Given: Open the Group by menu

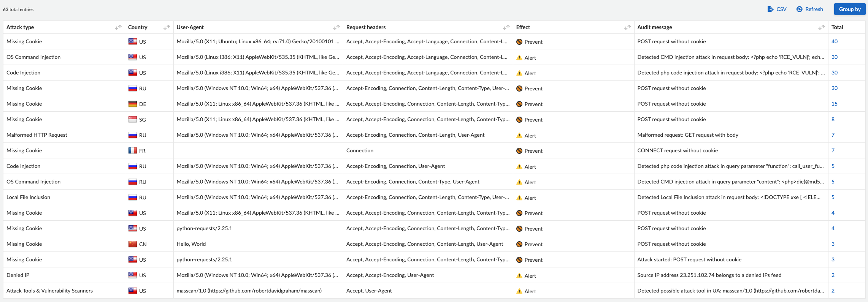Looking at the screenshot, I should pos(850,9).
